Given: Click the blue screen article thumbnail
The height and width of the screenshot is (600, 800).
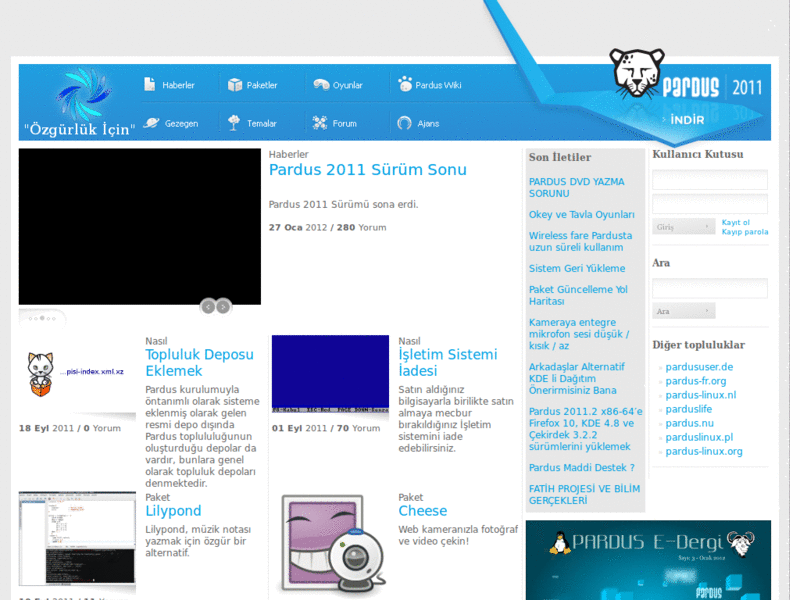Looking at the screenshot, I should 330,374.
